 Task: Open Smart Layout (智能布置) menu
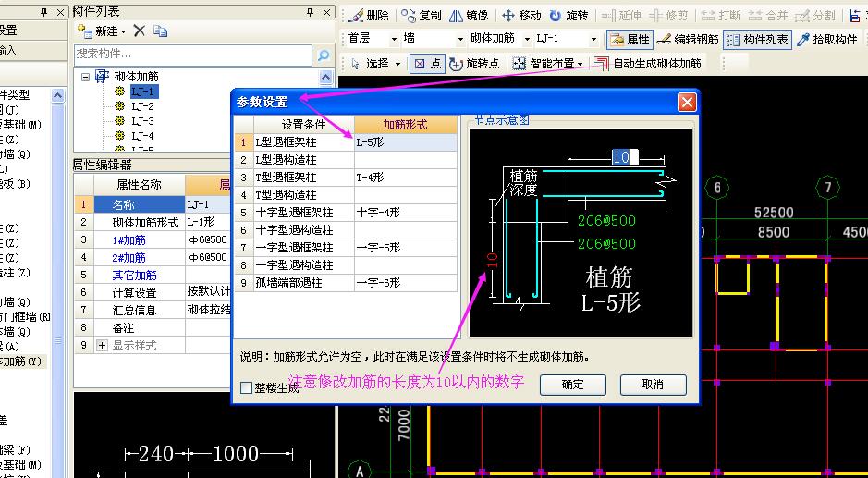coord(547,64)
